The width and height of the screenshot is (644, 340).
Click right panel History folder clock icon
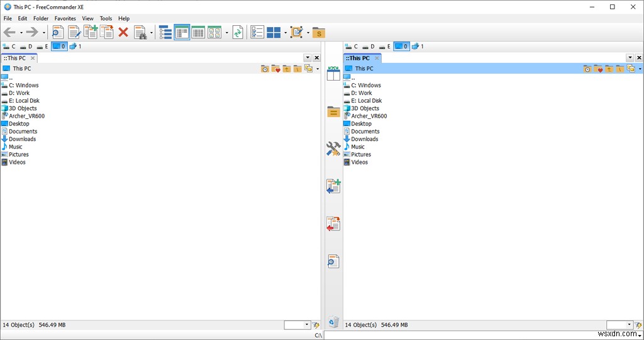(587, 69)
